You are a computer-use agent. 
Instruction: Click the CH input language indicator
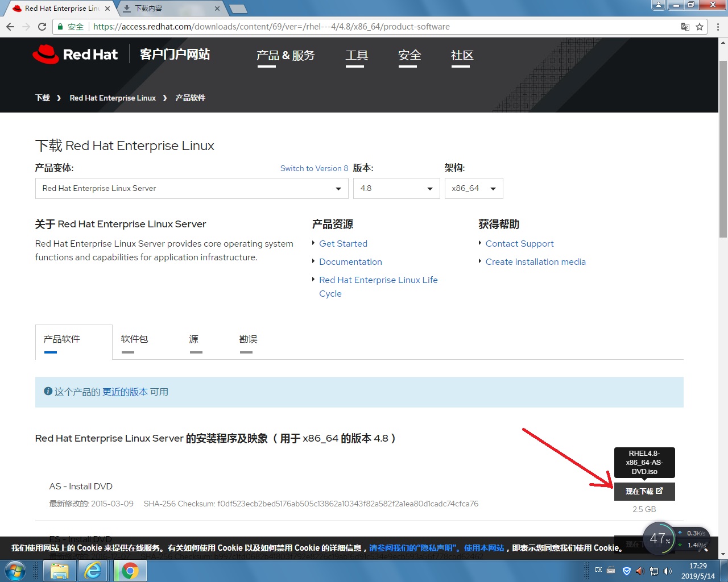point(598,570)
